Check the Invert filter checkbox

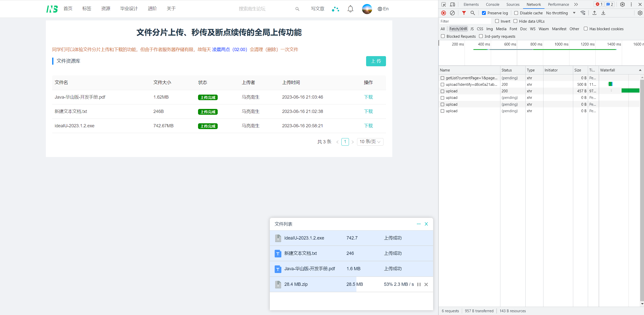click(x=497, y=21)
